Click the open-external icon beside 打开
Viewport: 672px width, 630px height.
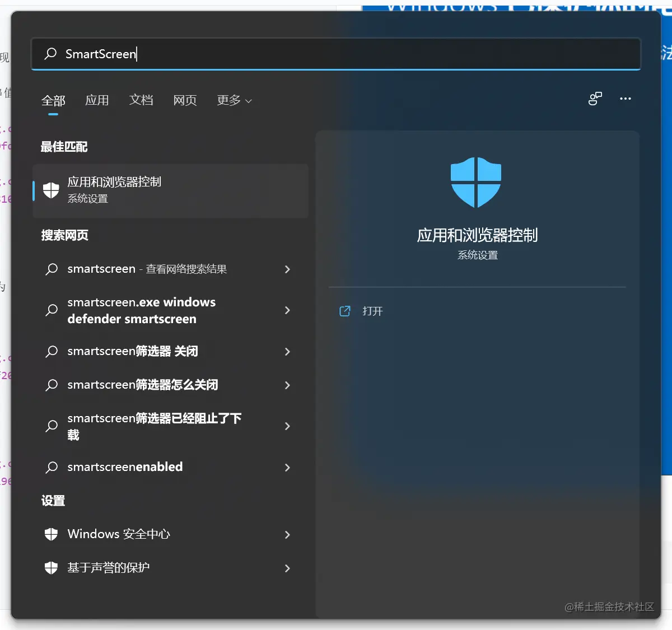pyautogui.click(x=345, y=311)
